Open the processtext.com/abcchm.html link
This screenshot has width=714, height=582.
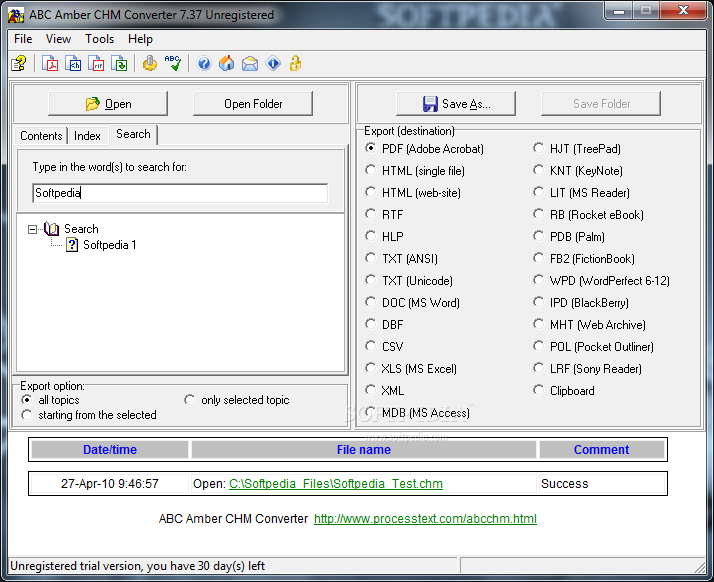[x=425, y=519]
